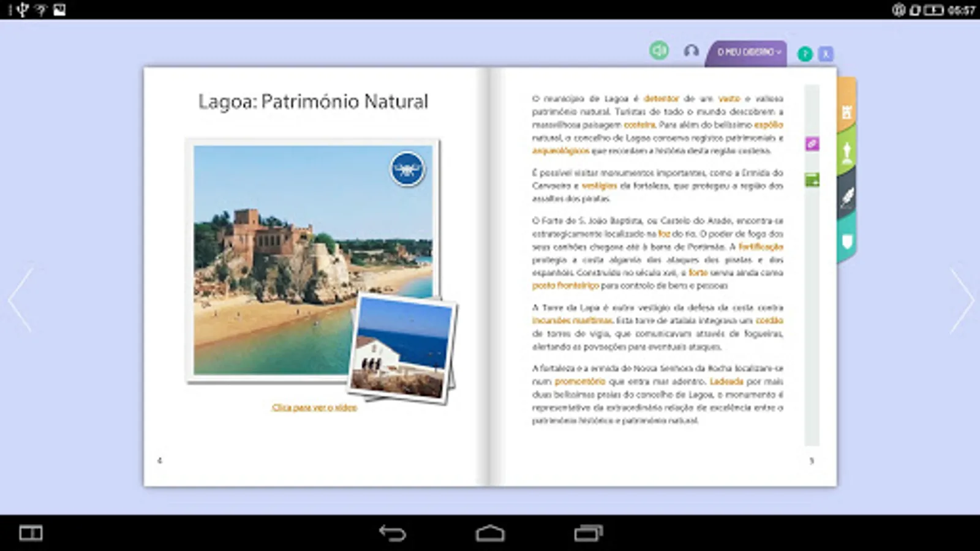Close the book with X button
Screen dimensions: 980x551
point(826,54)
